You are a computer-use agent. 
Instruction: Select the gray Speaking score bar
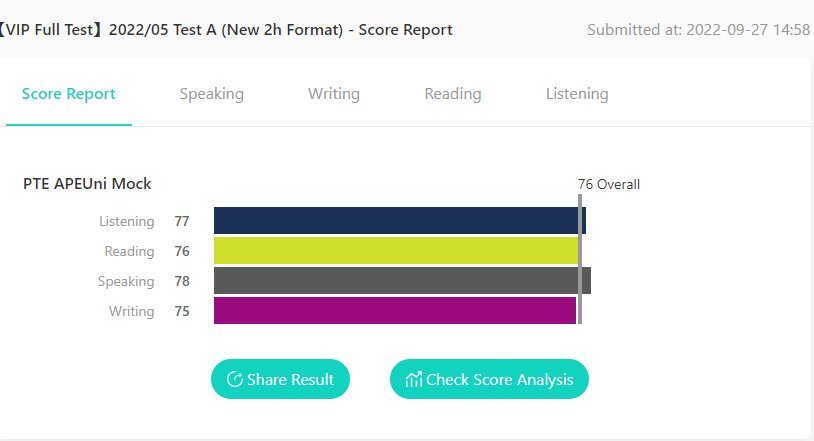401,281
